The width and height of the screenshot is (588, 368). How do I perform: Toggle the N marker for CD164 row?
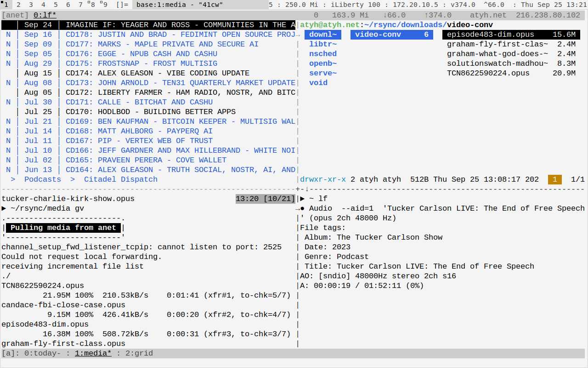(8, 170)
